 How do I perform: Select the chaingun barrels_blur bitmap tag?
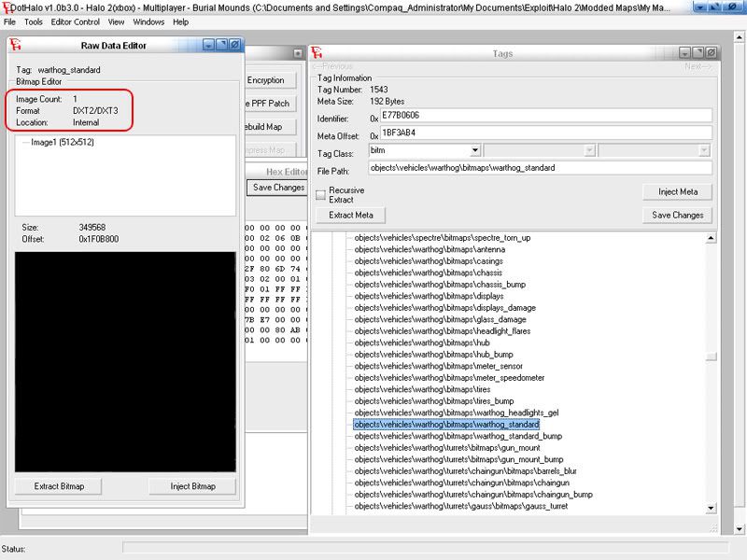click(465, 471)
